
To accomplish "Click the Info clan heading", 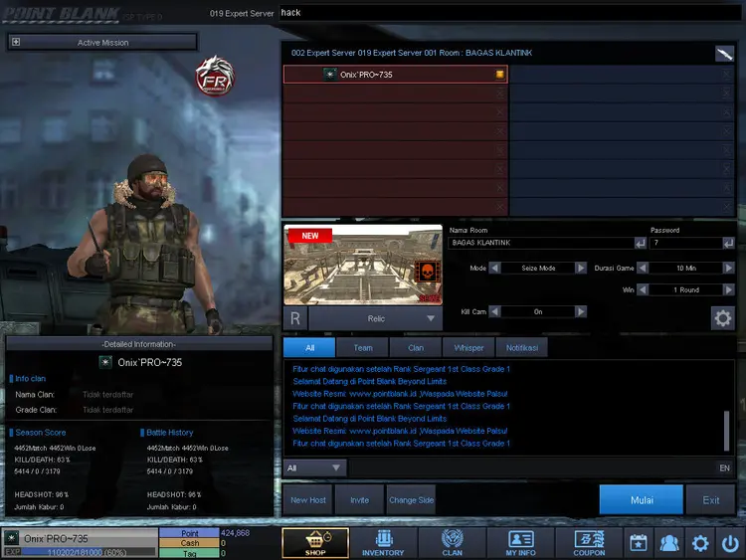I will tap(31, 379).
